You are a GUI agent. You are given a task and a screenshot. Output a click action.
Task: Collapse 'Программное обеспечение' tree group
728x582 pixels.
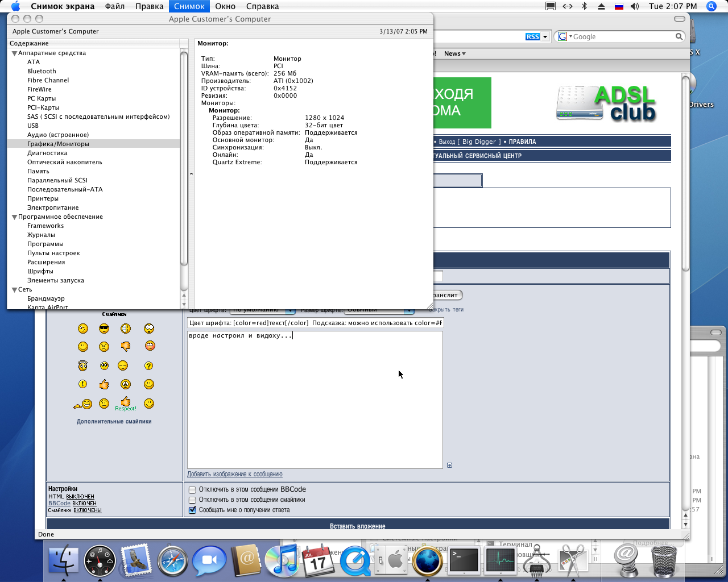14,217
